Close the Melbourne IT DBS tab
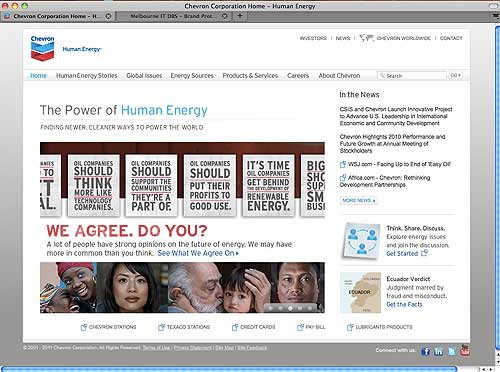This screenshot has width=500, height=372. 225,16
